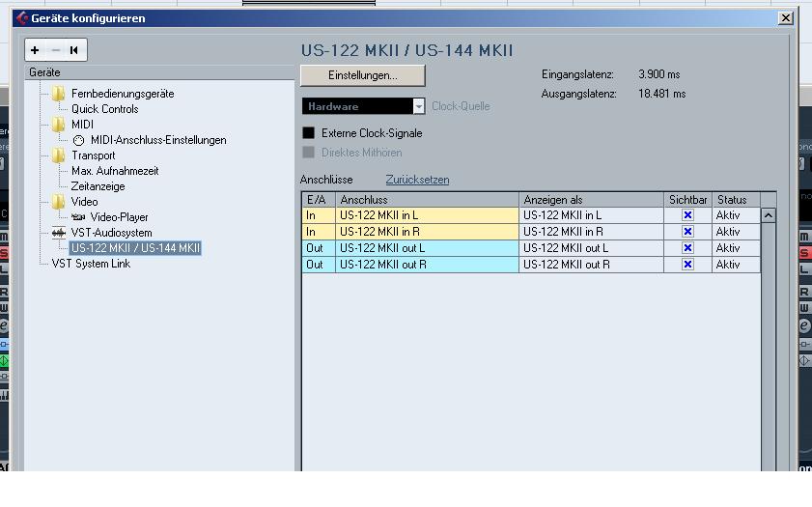This screenshot has height=507, width=812.
Task: Click Anschluss cell US-122 MKII in L
Action: pyautogui.click(x=427, y=215)
